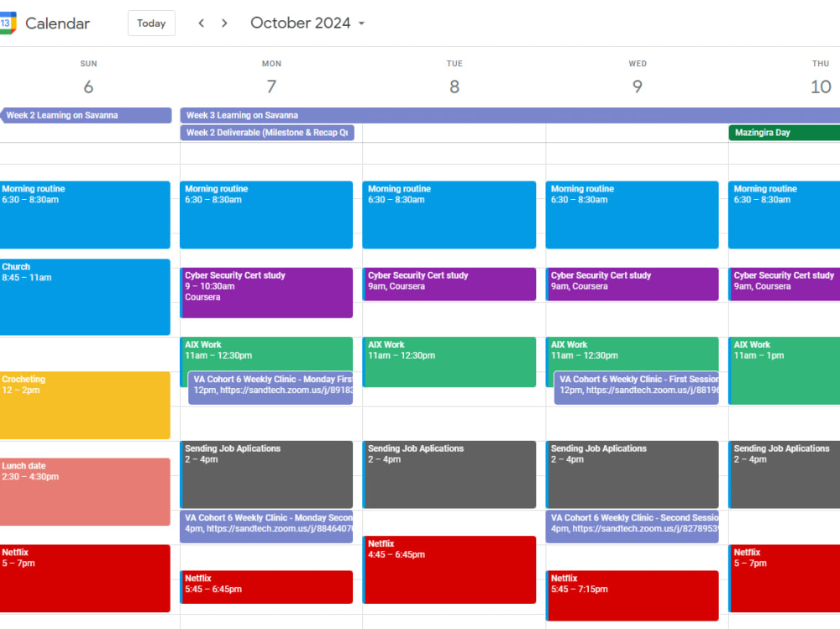Open Wednesday Morning routine event
840x629 pixels.
tap(633, 215)
